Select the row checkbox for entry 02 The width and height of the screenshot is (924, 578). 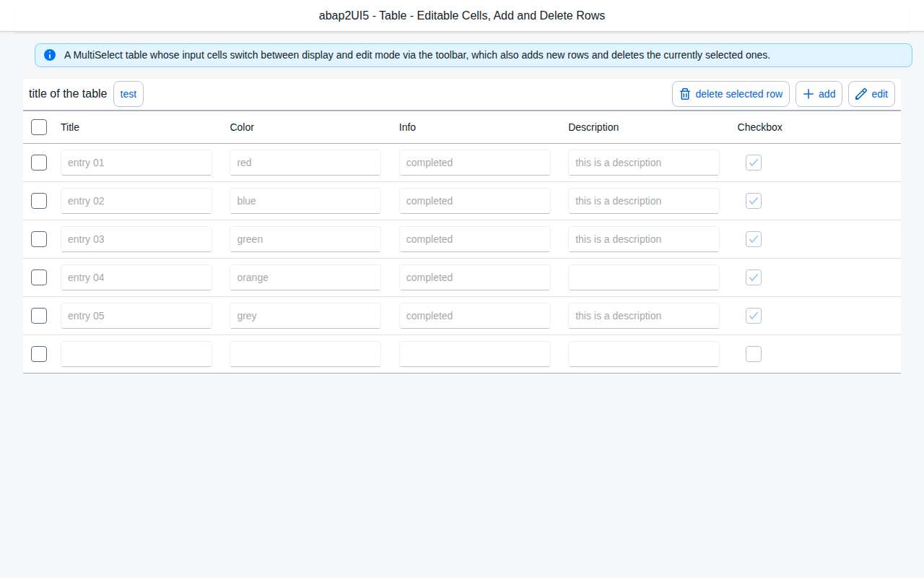39,201
